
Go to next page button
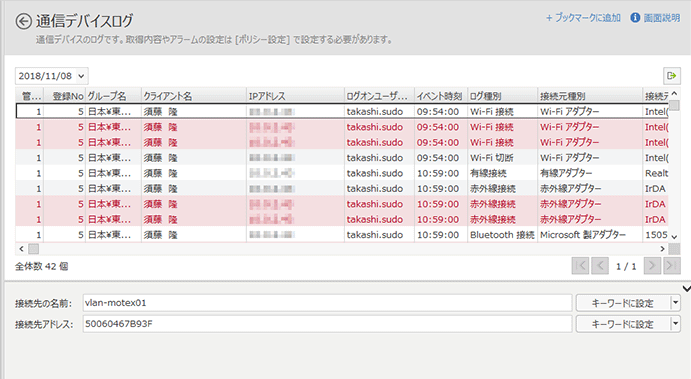coord(652,266)
